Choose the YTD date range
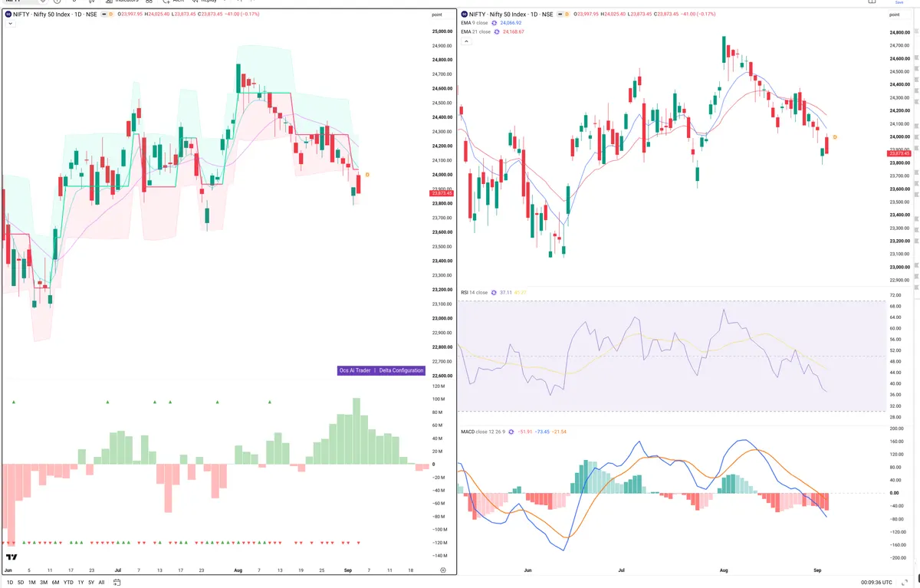This screenshot has width=920, height=588. point(68,583)
